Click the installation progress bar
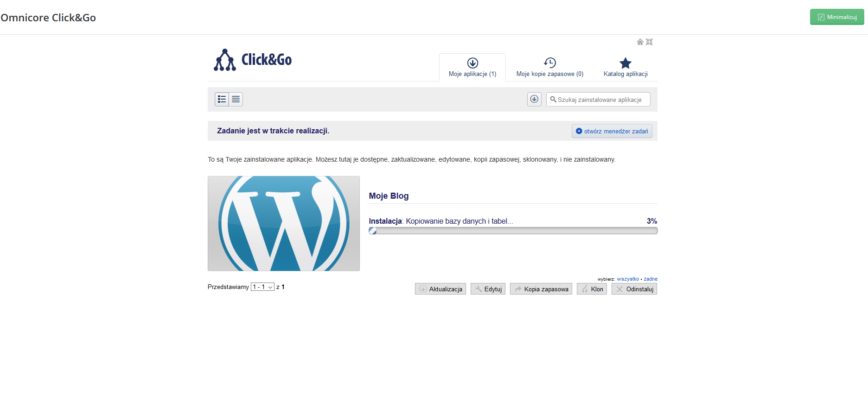The image size is (868, 402). 513,231
